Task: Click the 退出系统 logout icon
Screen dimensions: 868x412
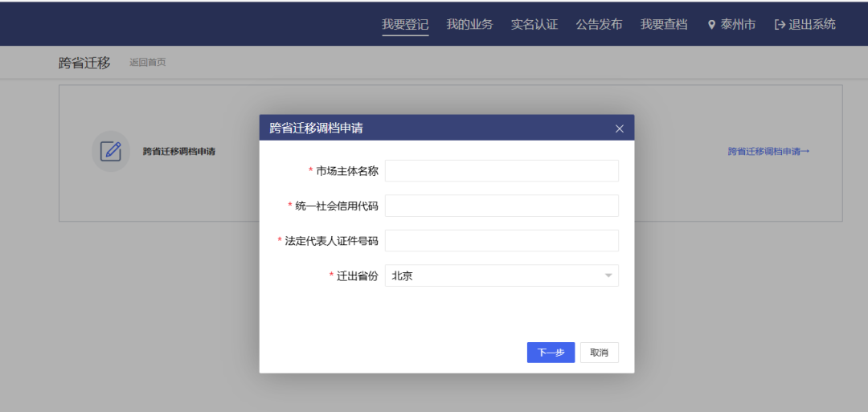Action: click(779, 25)
